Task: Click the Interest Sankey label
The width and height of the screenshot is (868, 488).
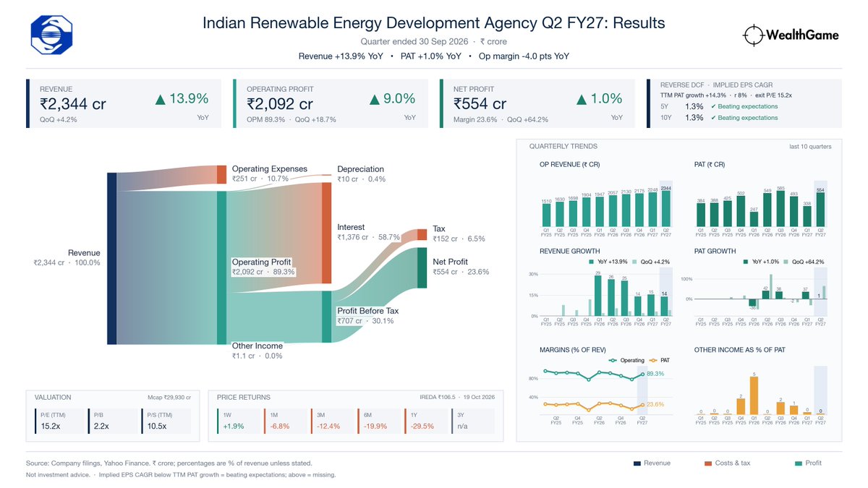Action: click(x=351, y=227)
